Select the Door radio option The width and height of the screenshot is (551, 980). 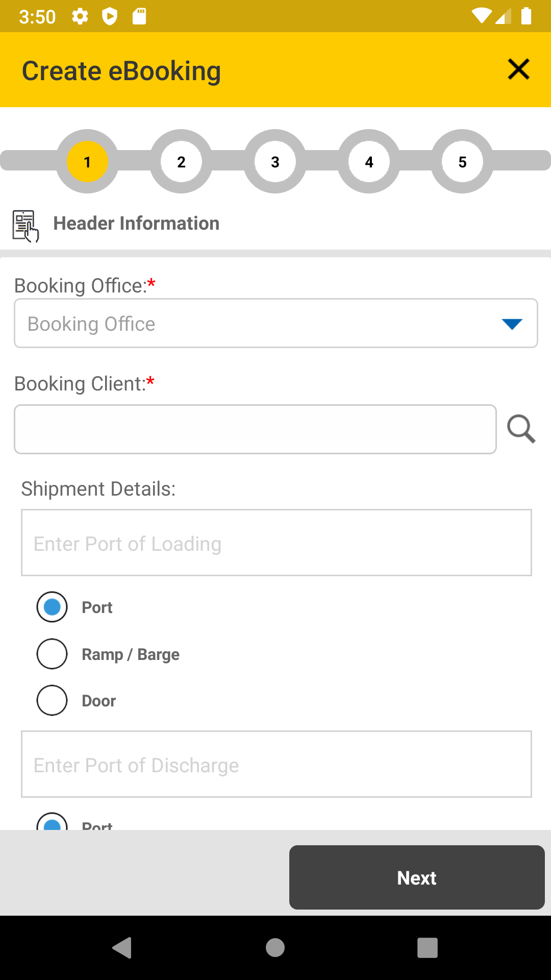(x=52, y=700)
